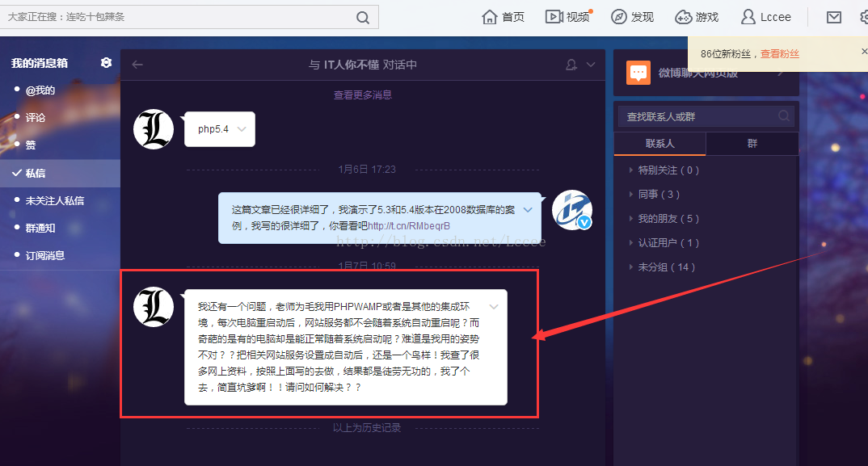
Task: Click the search magnifier icon in top bar
Action: [363, 17]
